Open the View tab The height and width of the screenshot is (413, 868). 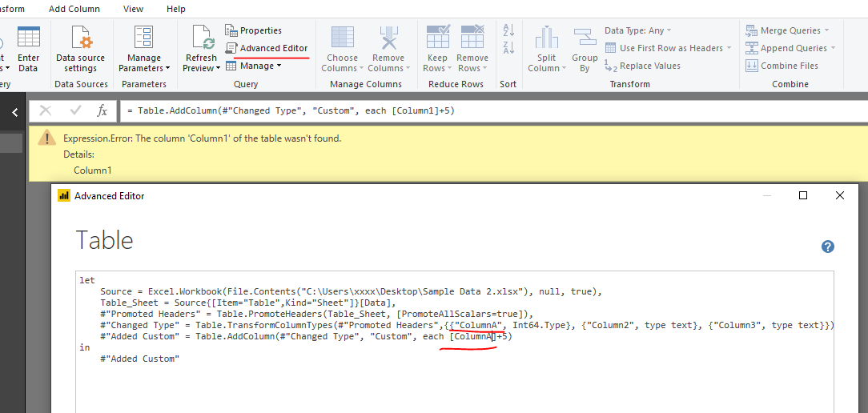pos(134,9)
